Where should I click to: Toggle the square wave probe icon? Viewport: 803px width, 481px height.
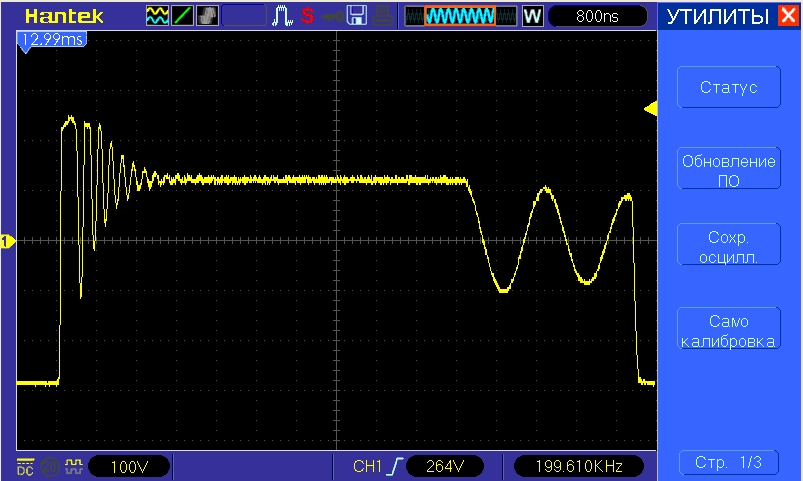tap(72, 466)
